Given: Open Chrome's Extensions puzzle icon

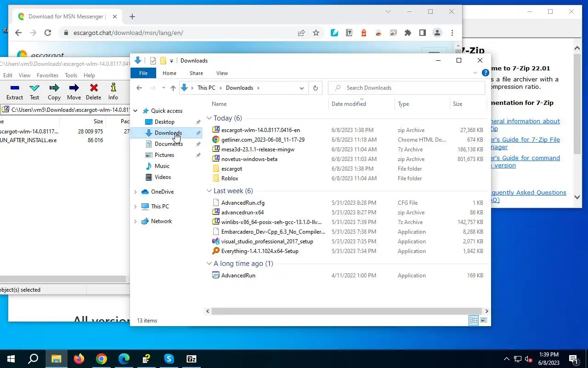Looking at the screenshot, I should (407, 33).
